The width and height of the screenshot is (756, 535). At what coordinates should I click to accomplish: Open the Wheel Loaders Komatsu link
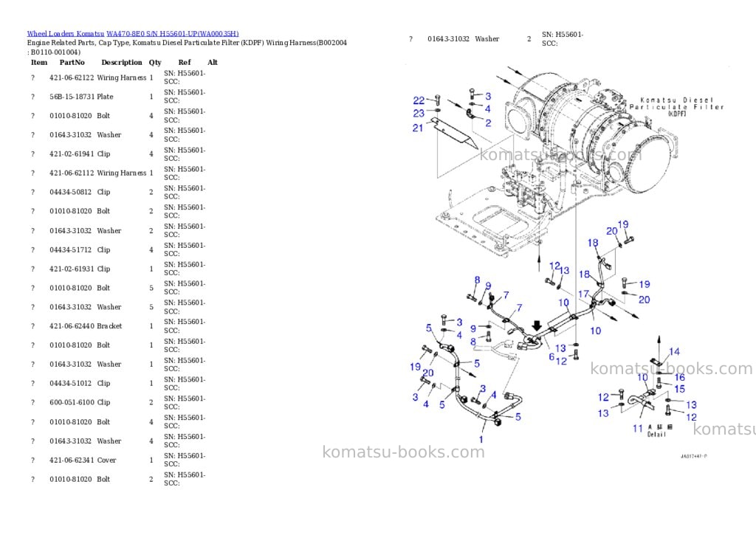click(x=66, y=34)
